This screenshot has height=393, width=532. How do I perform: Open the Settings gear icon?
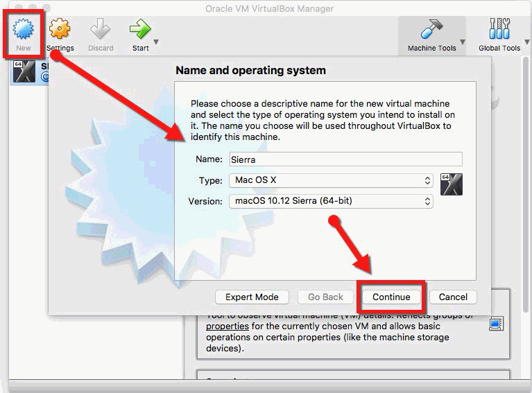pos(60,28)
